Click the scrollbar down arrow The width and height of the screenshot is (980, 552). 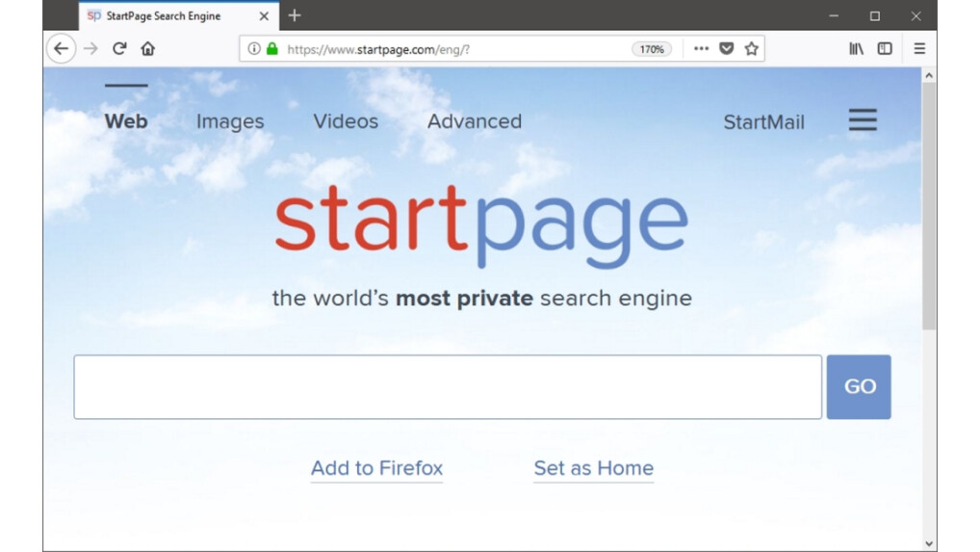pyautogui.click(x=929, y=544)
